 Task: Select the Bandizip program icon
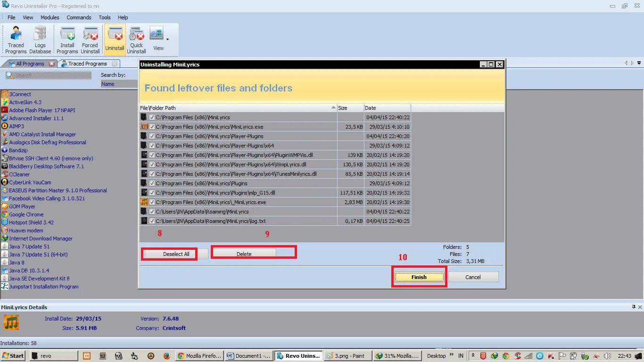[x=5, y=150]
